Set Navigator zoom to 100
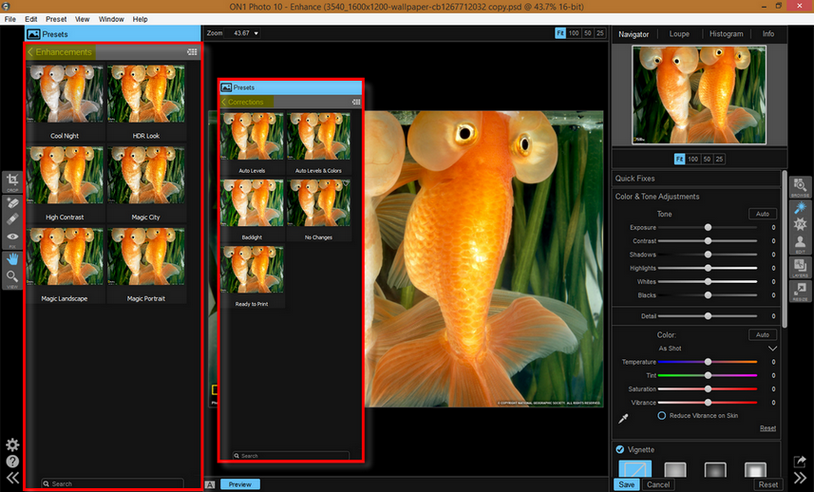Image resolution: width=814 pixels, height=492 pixels. [693, 159]
